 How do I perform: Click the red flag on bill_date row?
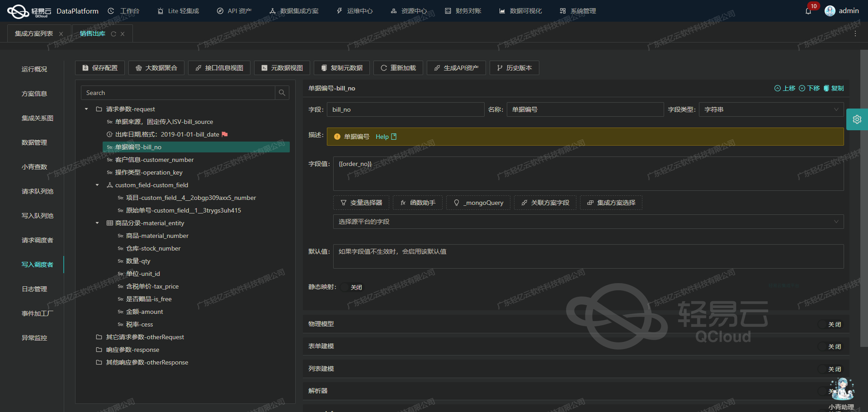click(x=225, y=134)
